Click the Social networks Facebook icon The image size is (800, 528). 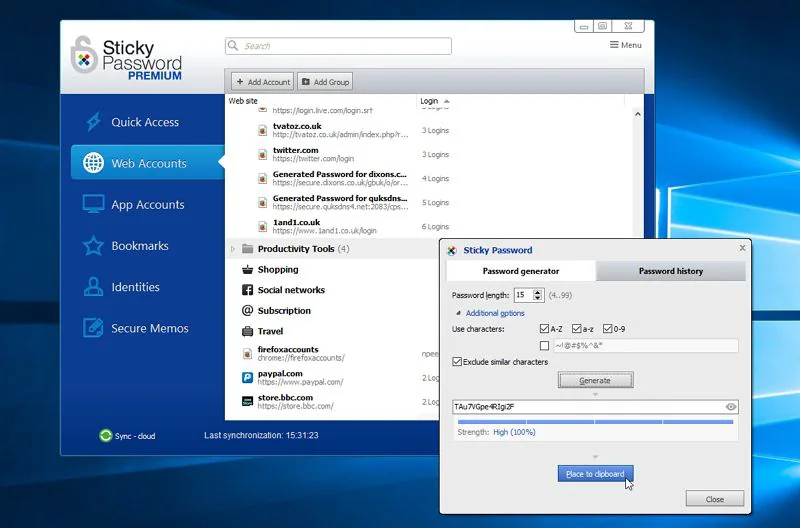click(x=247, y=290)
